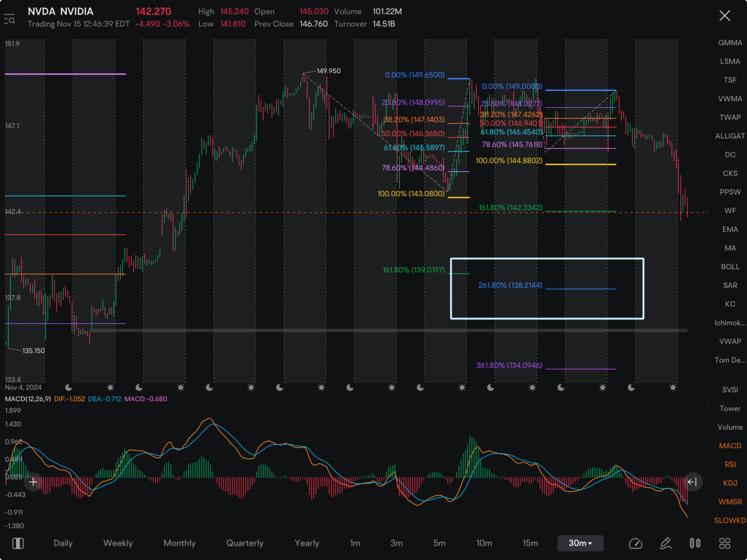
Task: Enable the DC indicator
Action: [x=730, y=154]
